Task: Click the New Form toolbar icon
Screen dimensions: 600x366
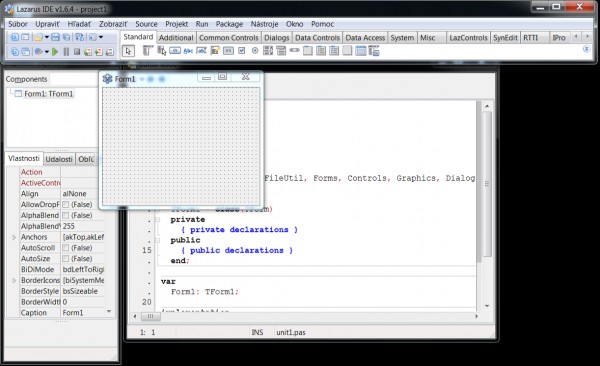Action: coord(25,37)
